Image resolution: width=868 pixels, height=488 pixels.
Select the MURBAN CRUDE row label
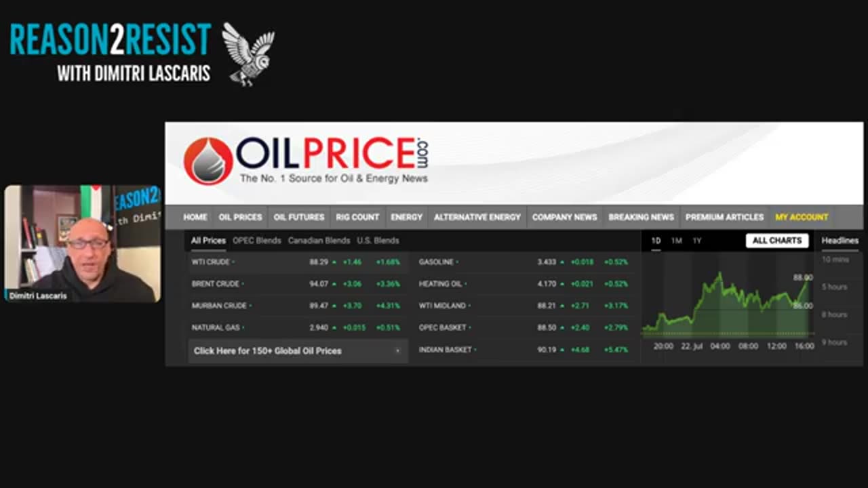pyautogui.click(x=219, y=306)
